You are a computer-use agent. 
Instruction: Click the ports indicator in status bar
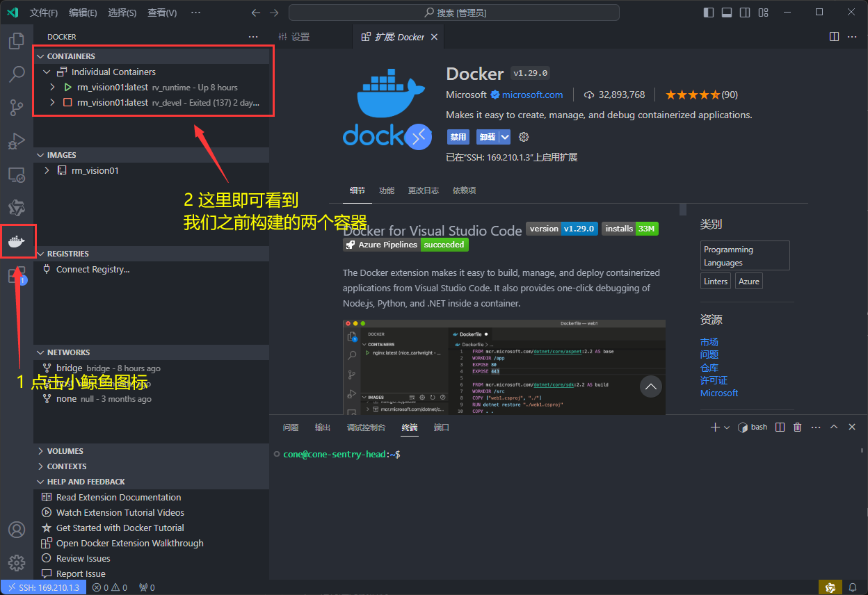(147, 587)
